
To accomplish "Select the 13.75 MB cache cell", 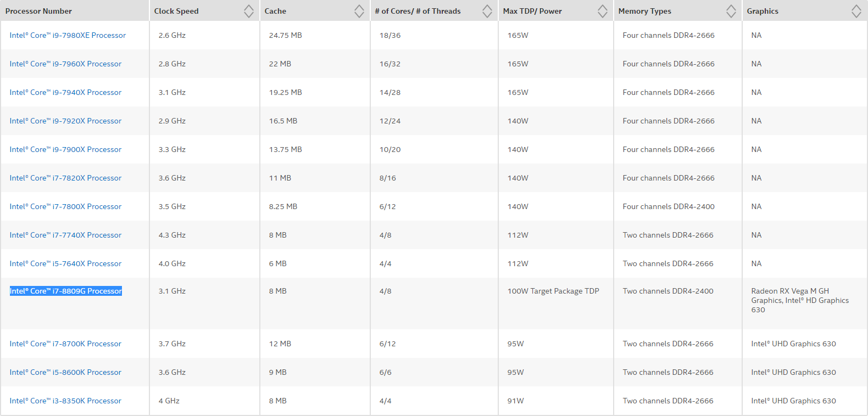I will click(315, 149).
